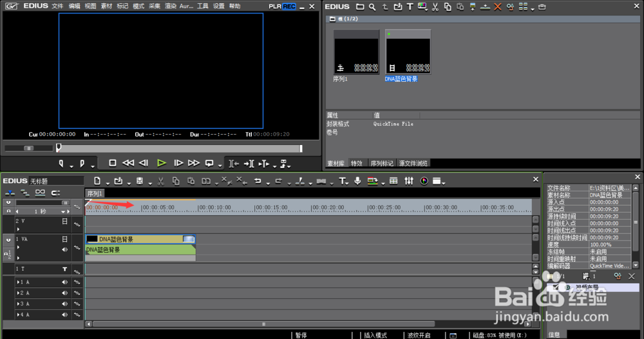This screenshot has height=339, width=644.
Task: Move up one folder level in bin
Action: click(385, 6)
